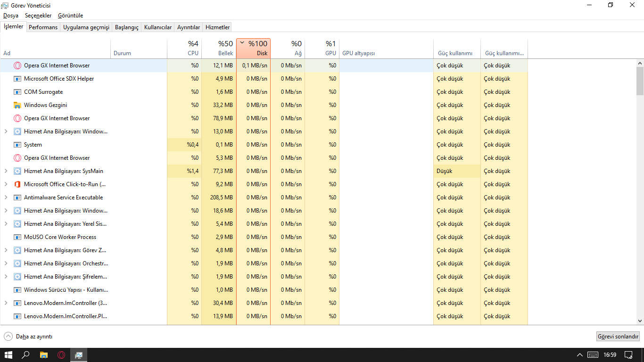This screenshot has height=362, width=644.
Task: Click gear icon of Hizmet Ana Bilgisayarı 13,0 MB row
Action: click(x=17, y=132)
